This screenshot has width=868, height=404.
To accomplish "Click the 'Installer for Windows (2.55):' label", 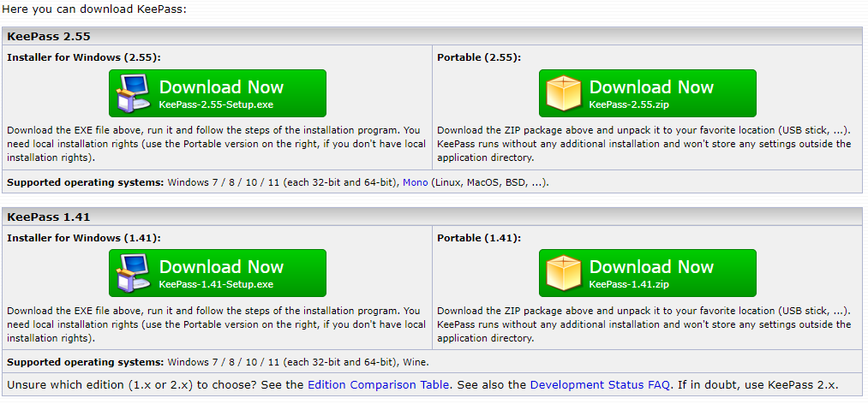I will point(84,57).
